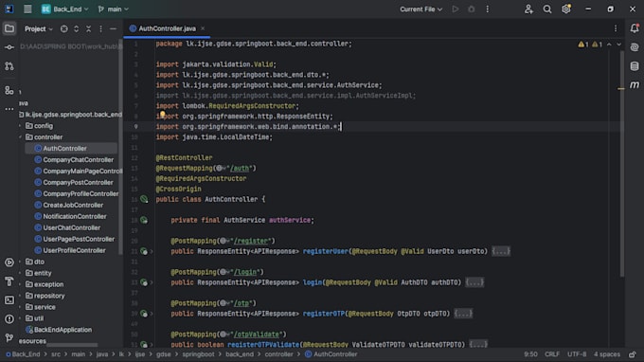The height and width of the screenshot is (362, 644).
Task: Expand the dto folder
Action: point(20,262)
